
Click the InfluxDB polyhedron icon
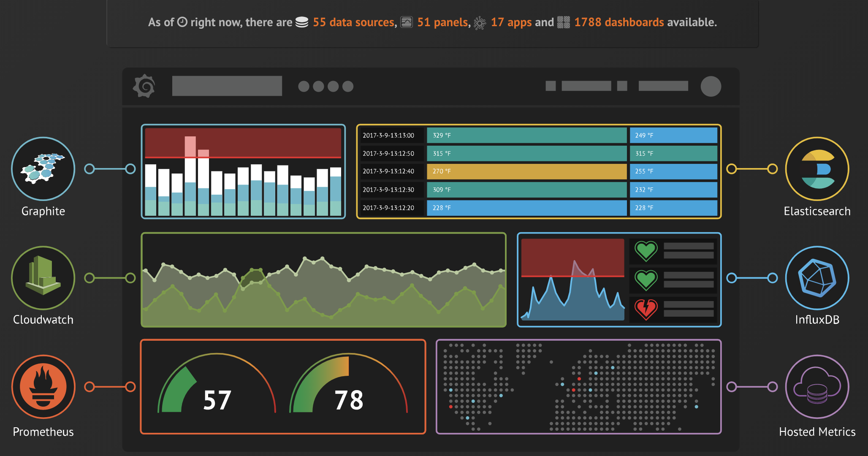pos(817,277)
